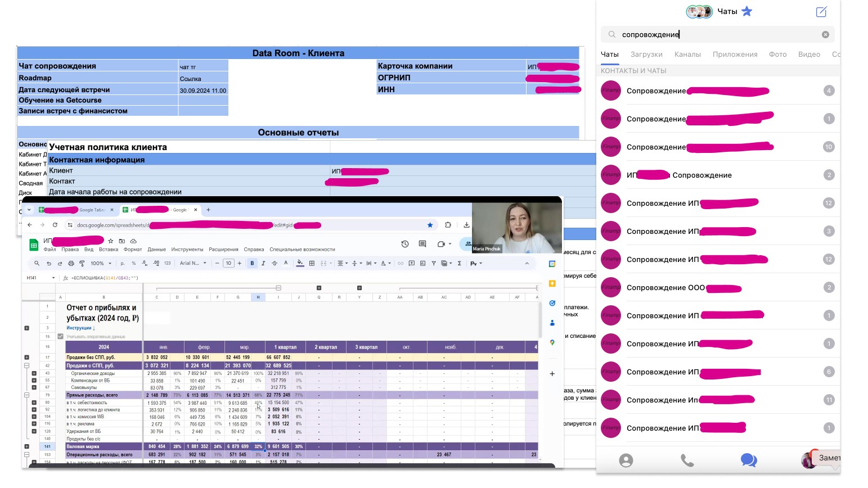
Task: Open the Arial font dropdown
Action: pyautogui.click(x=193, y=263)
